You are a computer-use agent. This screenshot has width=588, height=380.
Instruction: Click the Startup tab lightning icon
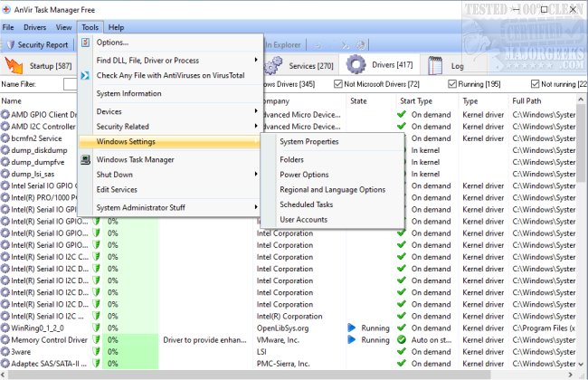point(14,66)
